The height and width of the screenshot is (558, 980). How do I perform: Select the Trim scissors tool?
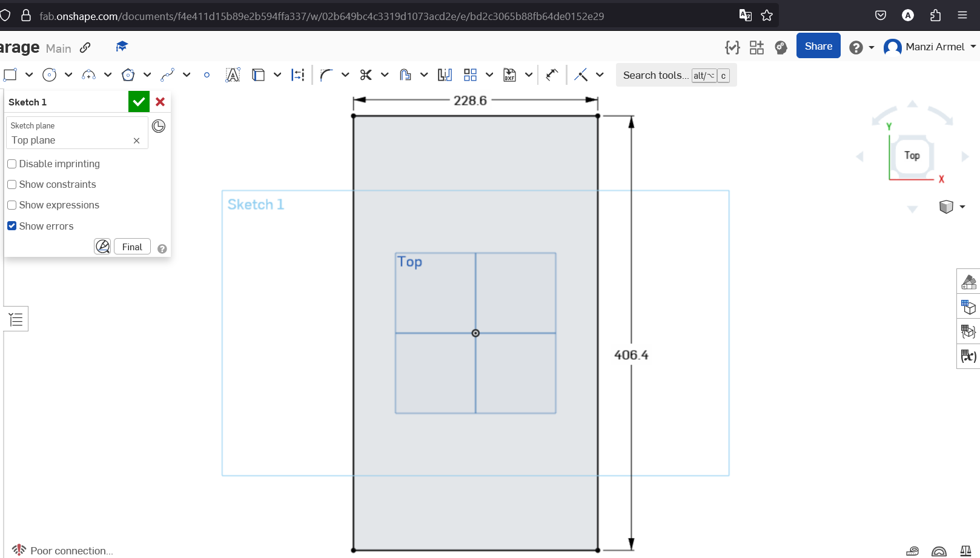(x=366, y=75)
